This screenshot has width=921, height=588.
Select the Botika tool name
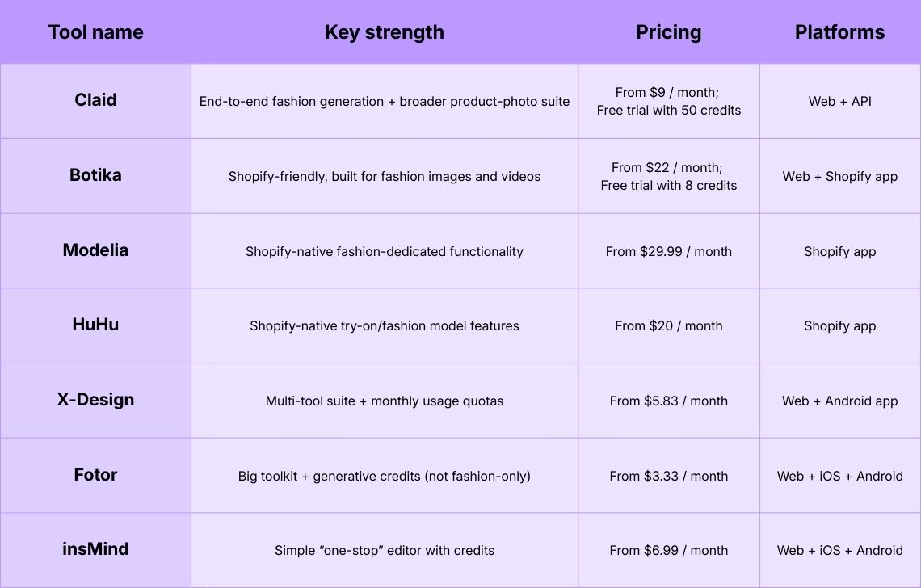95,175
